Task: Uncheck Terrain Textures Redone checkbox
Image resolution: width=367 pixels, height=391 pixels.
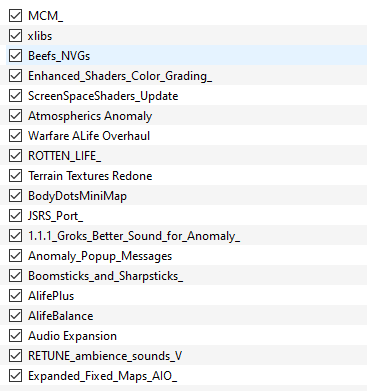Action: tap(15, 176)
